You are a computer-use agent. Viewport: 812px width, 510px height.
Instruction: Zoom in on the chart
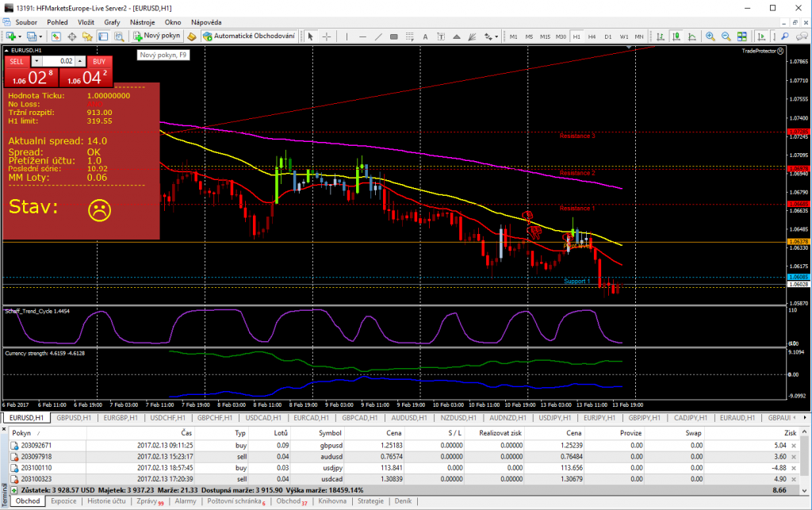[710, 36]
